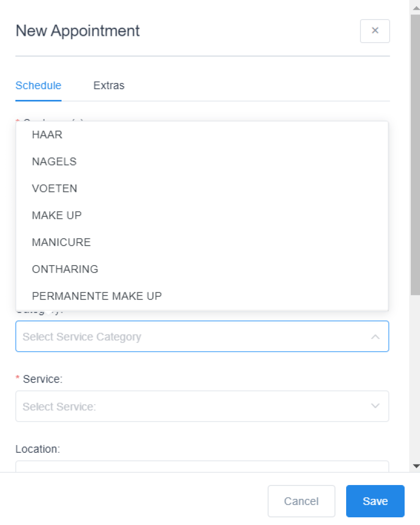
Task: Save the new appointment
Action: (x=375, y=501)
